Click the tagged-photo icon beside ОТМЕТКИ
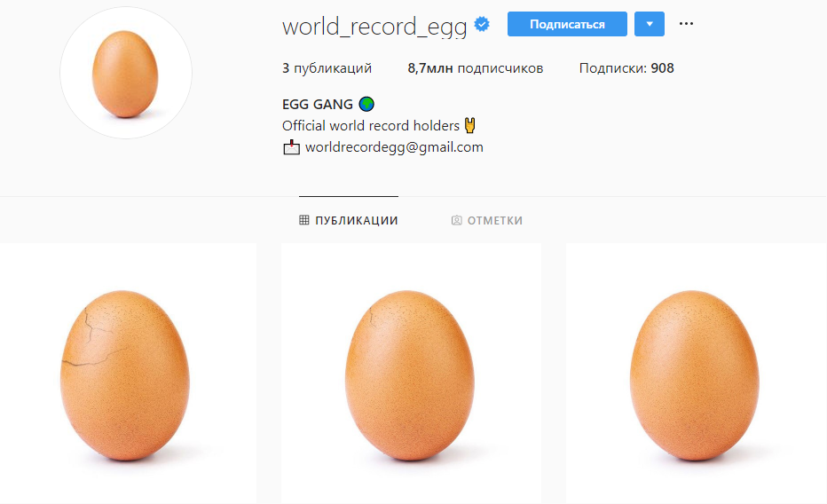Screen dimensions: 827x504 (456, 220)
